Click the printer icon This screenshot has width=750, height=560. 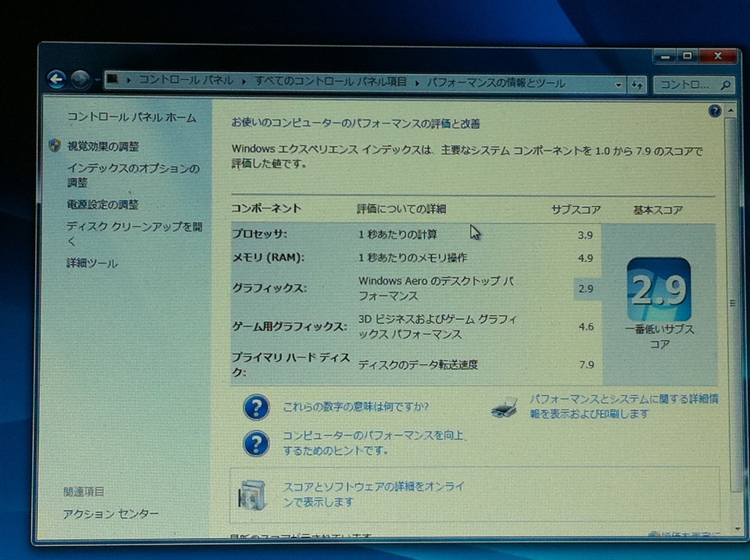tap(504, 408)
